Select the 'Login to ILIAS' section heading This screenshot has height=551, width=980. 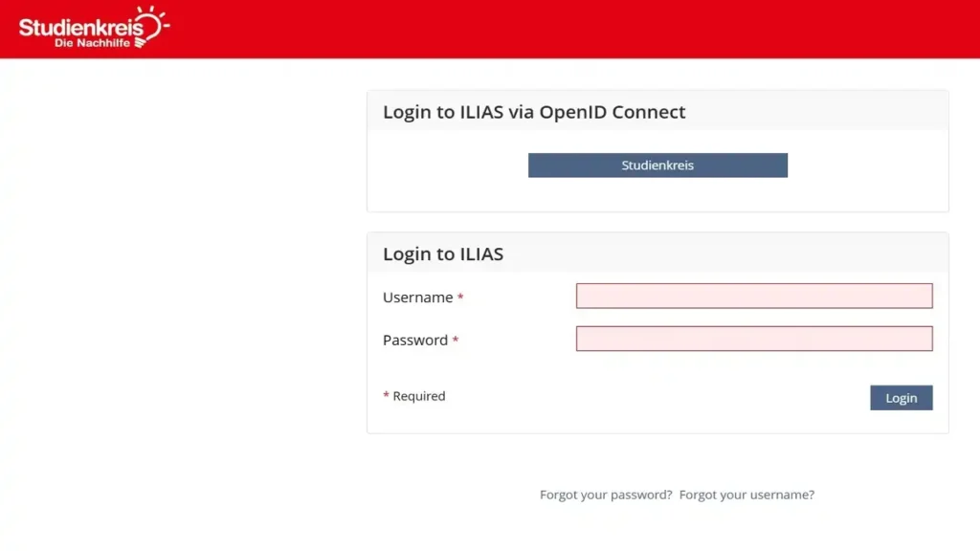tap(443, 253)
